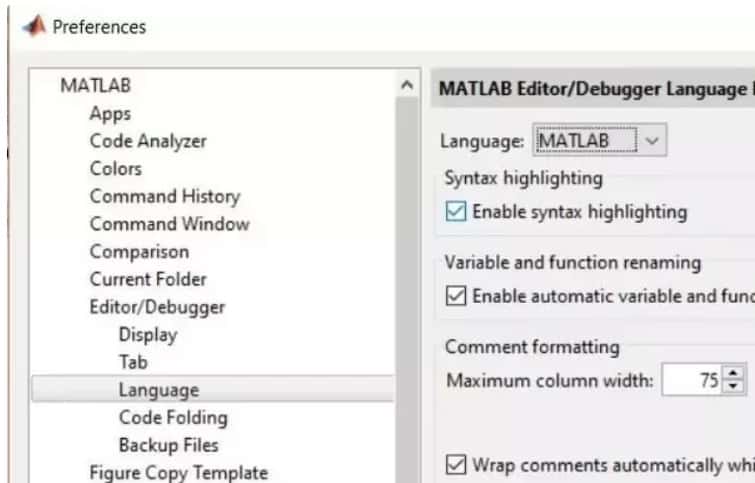Toggle Enable automatic variable and function renaming

[456, 296]
